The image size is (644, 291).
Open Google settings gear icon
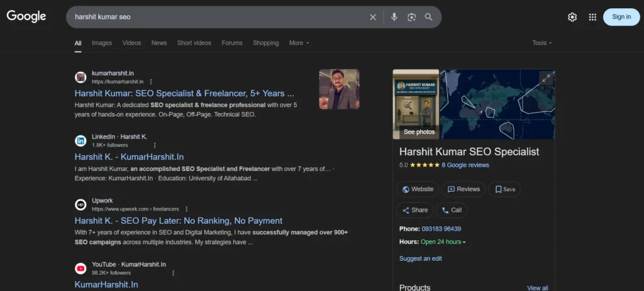(572, 17)
